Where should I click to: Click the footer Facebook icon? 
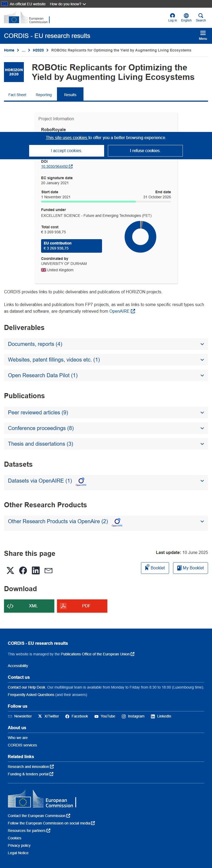coord(67,716)
